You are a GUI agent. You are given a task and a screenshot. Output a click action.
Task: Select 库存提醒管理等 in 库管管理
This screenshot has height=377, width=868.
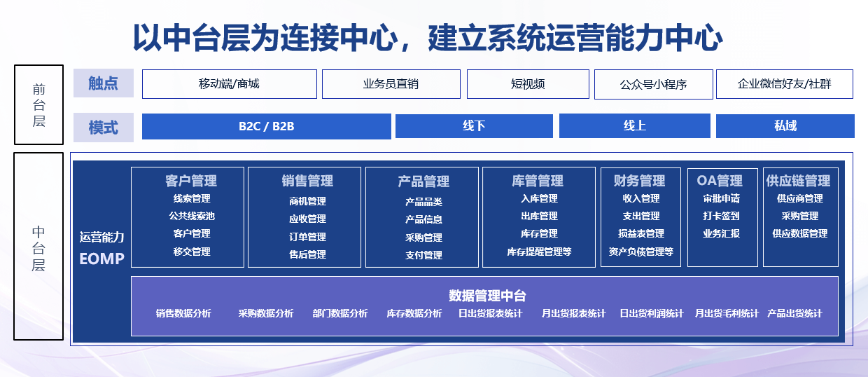[539, 252]
